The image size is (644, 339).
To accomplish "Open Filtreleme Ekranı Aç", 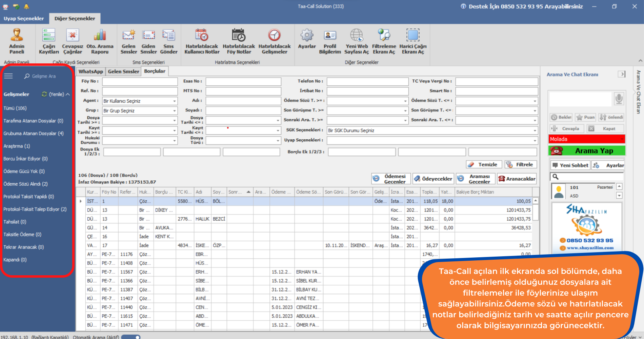I will pyautogui.click(x=384, y=41).
